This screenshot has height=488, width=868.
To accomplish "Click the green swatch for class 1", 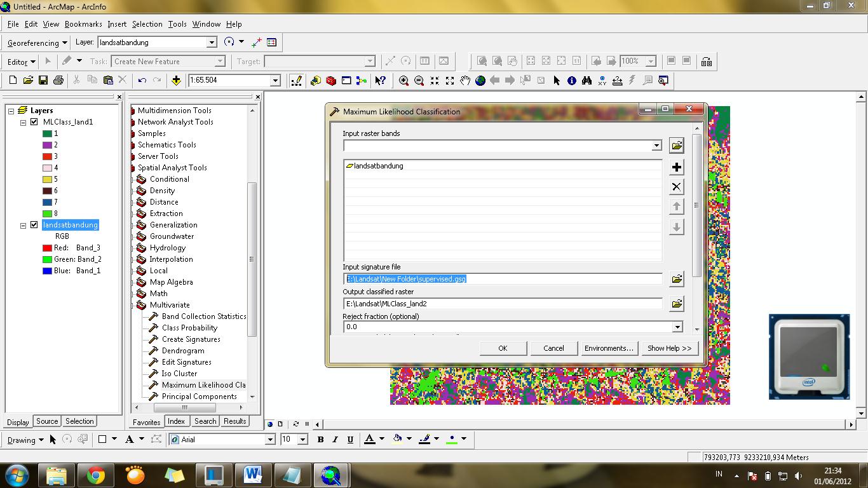I will point(47,133).
